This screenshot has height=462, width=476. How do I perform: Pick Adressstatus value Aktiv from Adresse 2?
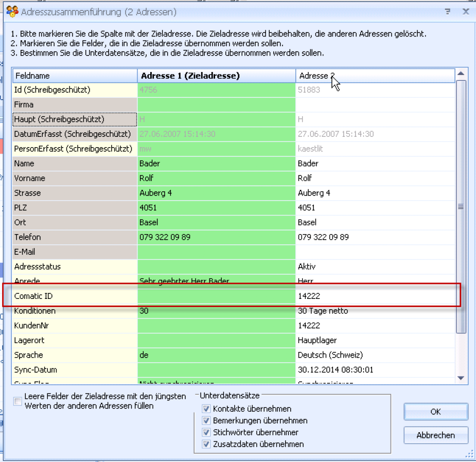click(307, 266)
